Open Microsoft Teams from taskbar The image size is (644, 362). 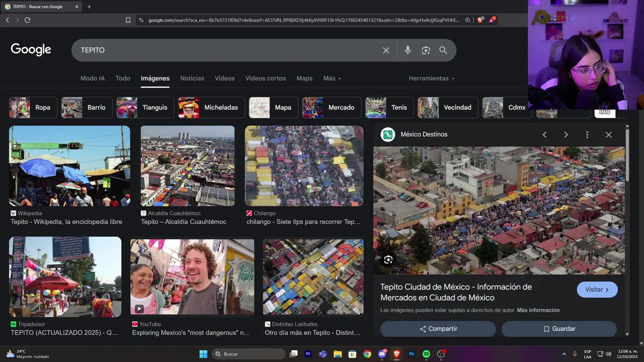(323, 354)
